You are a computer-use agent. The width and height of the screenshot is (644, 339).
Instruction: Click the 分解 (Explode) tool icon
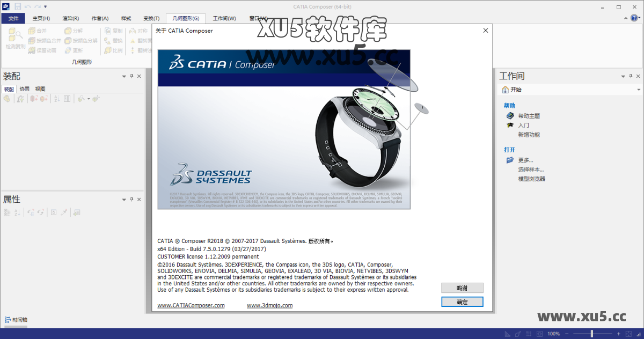(68, 30)
